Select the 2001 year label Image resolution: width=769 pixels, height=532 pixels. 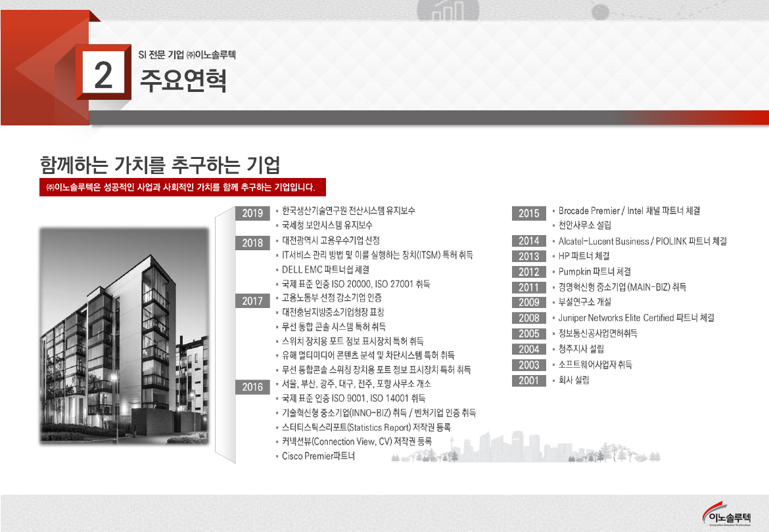[528, 380]
